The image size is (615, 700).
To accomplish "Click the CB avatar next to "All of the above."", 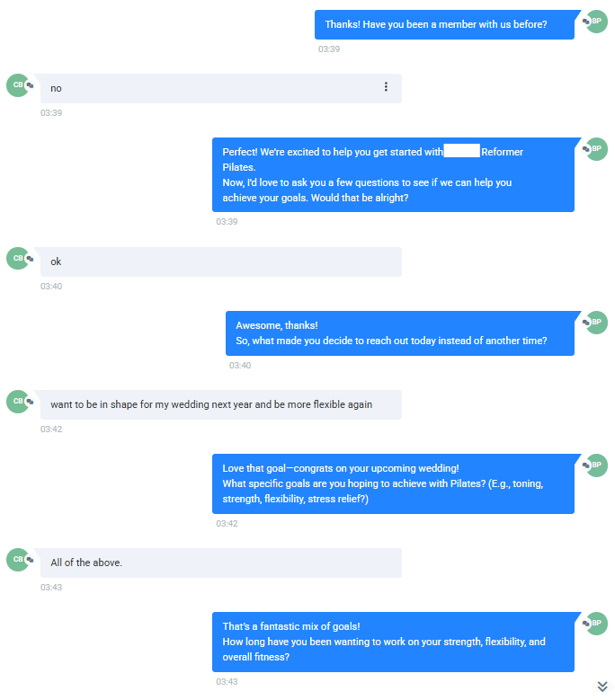I will click(17, 559).
